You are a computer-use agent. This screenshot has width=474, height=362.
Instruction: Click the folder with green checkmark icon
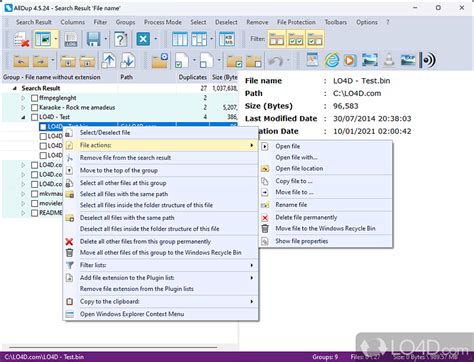[x=235, y=61]
